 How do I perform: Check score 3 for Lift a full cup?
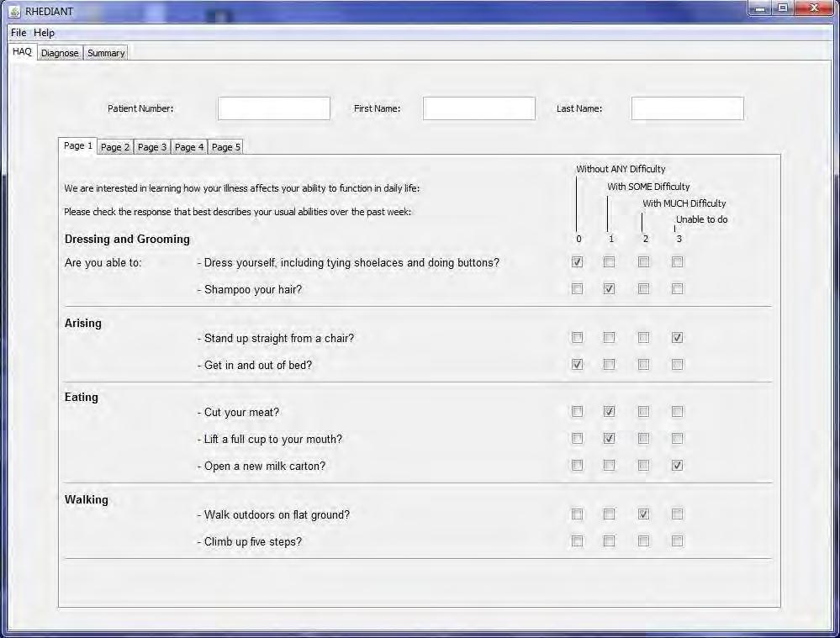(677, 438)
